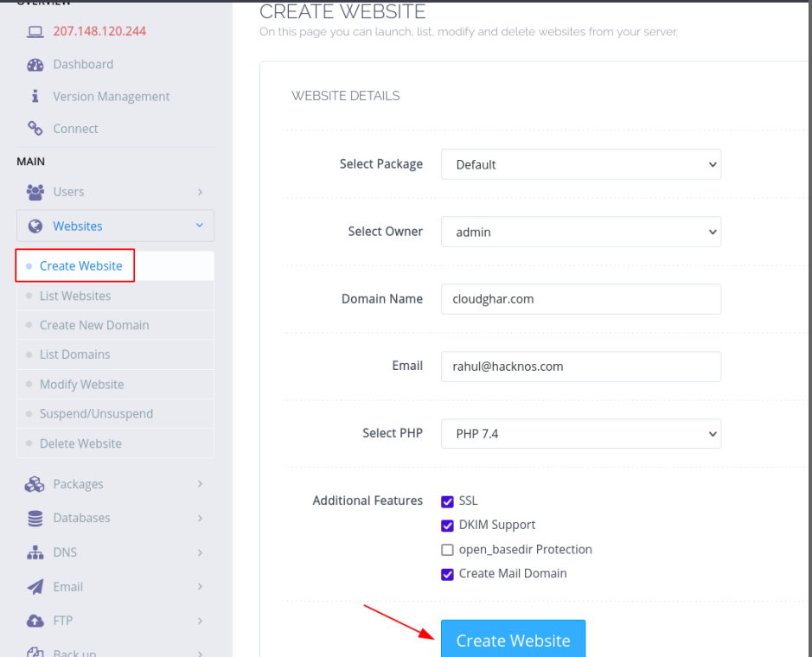Open the Select Package dropdown
812x657 pixels.
coord(581,164)
